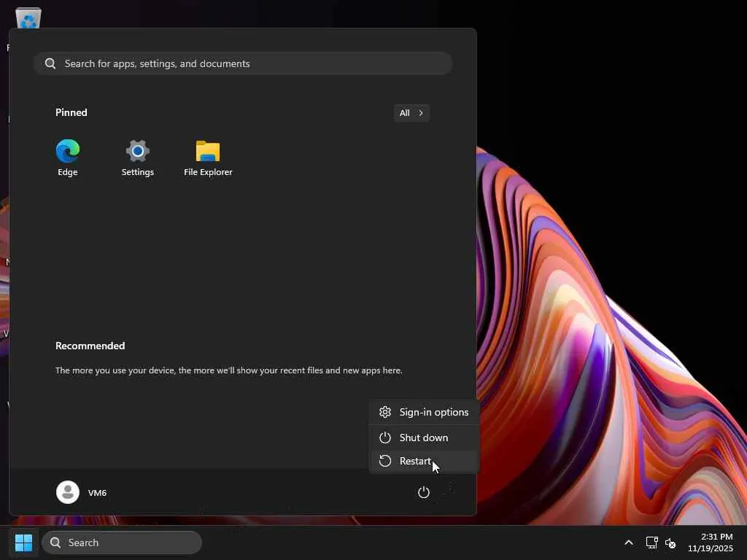Click the VM6 user name label
Screen dimensions: 747x560
point(97,493)
